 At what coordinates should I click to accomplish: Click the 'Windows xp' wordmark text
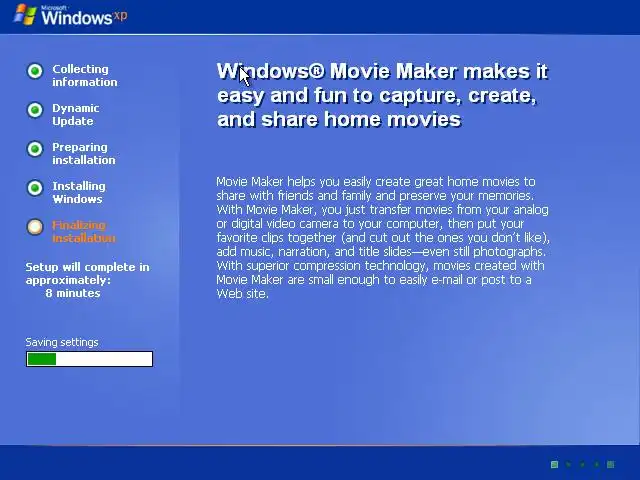tap(84, 17)
